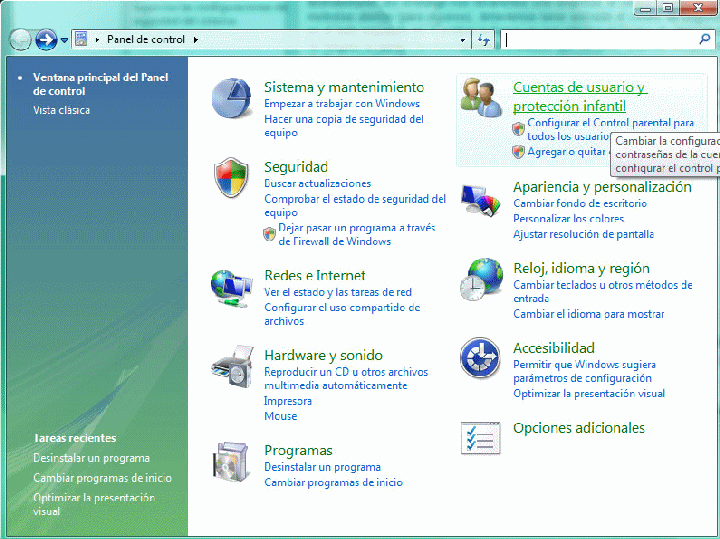Open Apariencia y personalización heading
720x539 pixels.
coord(602,187)
